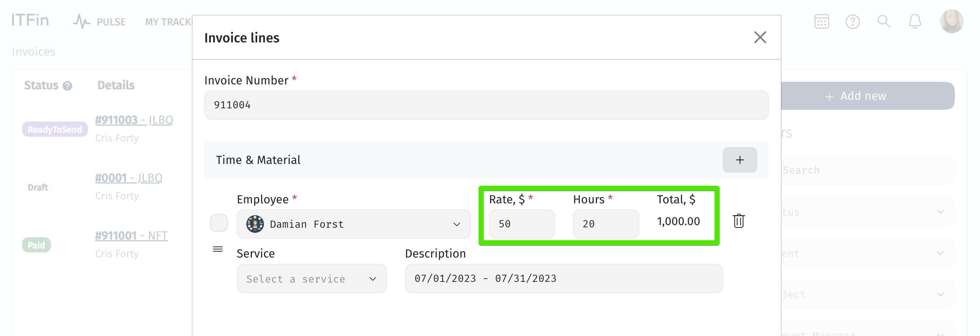The height and width of the screenshot is (336, 980).
Task: Open the Select a service dropdown
Action: [x=312, y=279]
